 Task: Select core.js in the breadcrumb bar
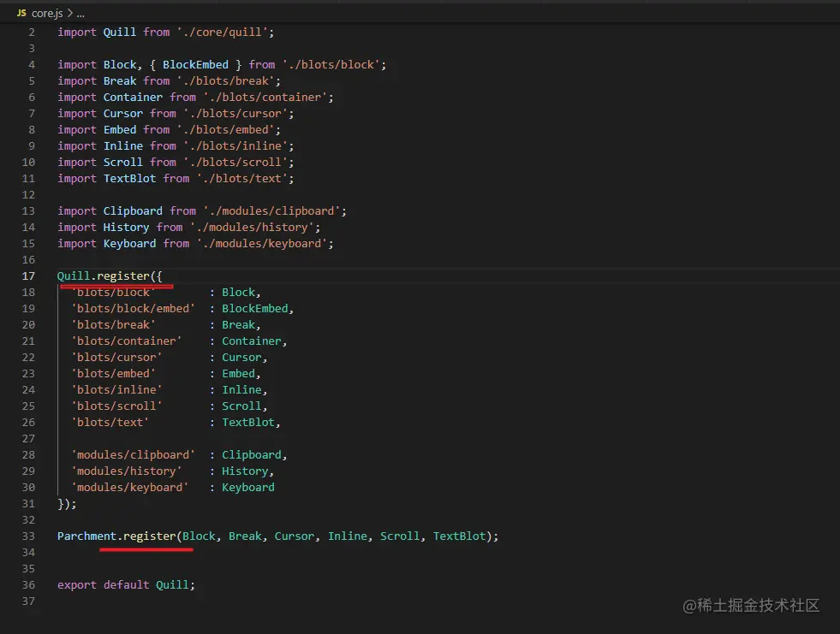[47, 14]
